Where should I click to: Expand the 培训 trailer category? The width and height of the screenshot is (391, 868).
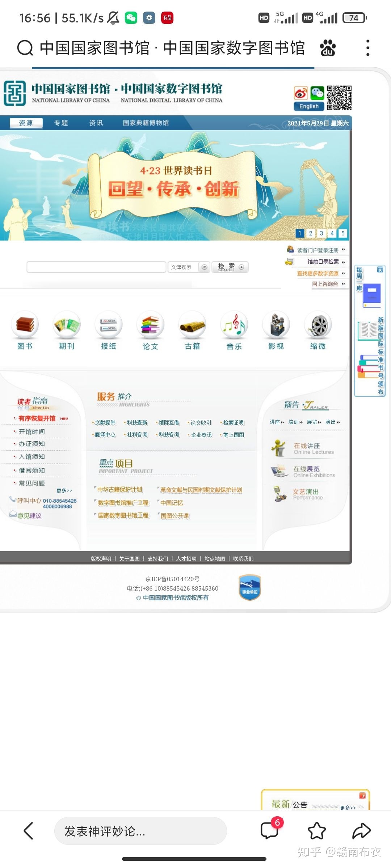[295, 422]
